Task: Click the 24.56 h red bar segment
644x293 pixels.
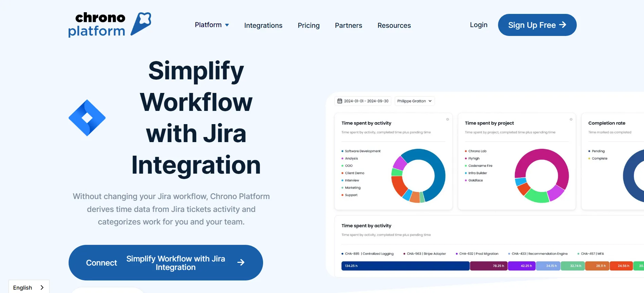Action: pos(621,266)
